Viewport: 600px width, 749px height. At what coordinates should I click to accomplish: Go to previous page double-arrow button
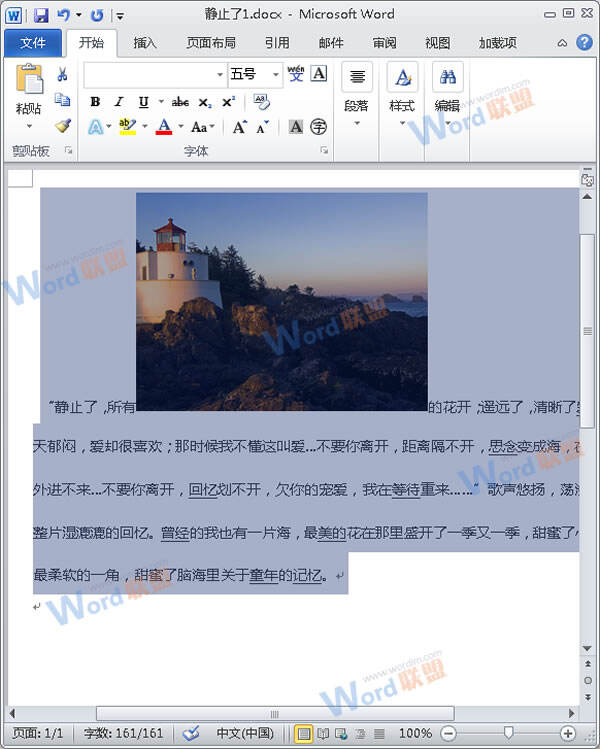coord(588,664)
